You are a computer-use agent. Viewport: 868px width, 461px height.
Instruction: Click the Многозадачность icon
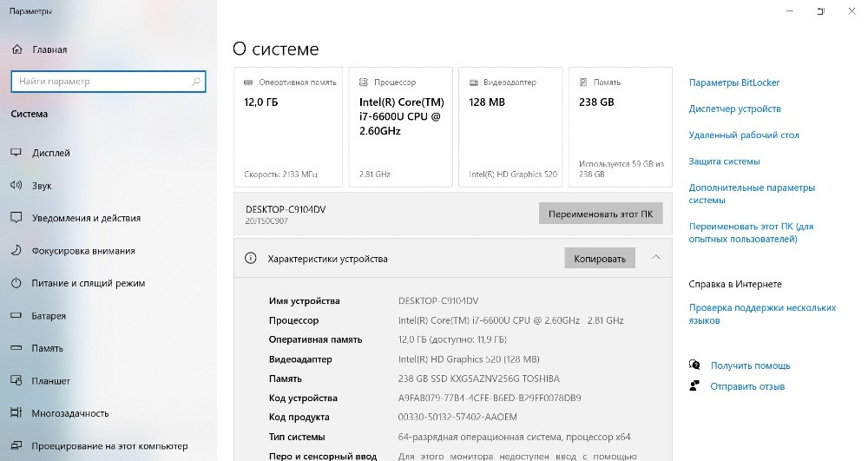click(x=16, y=413)
